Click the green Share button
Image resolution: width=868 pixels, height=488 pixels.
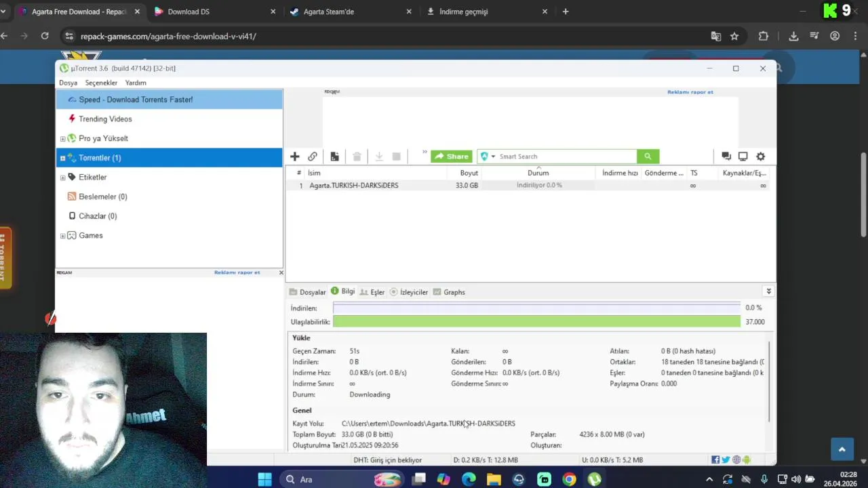452,157
